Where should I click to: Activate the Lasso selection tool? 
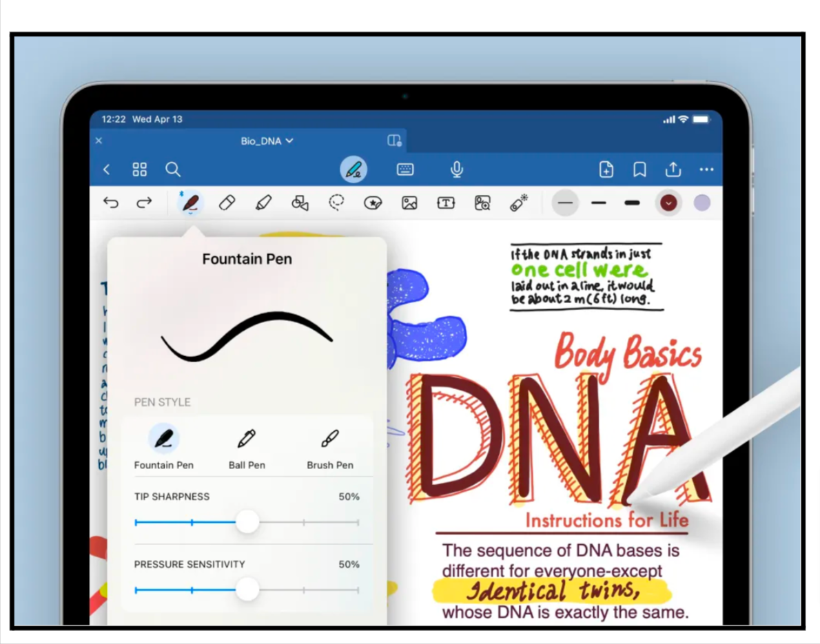(x=336, y=202)
